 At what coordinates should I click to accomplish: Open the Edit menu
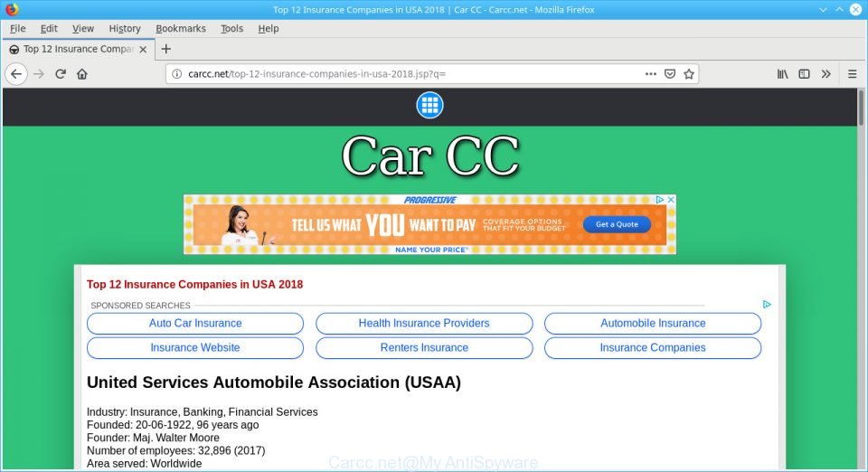pyautogui.click(x=49, y=28)
